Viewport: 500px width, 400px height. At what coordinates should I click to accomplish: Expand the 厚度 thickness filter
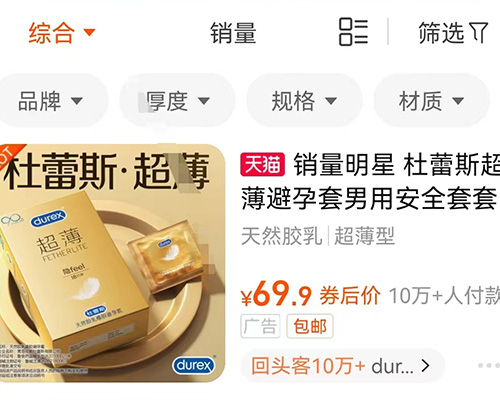(178, 101)
